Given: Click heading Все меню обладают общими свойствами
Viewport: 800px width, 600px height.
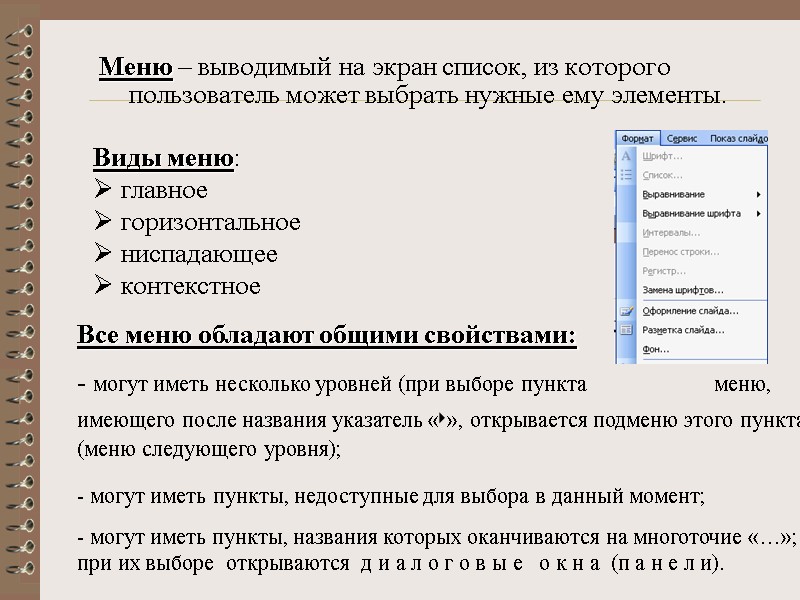Looking at the screenshot, I should pyautogui.click(x=327, y=335).
